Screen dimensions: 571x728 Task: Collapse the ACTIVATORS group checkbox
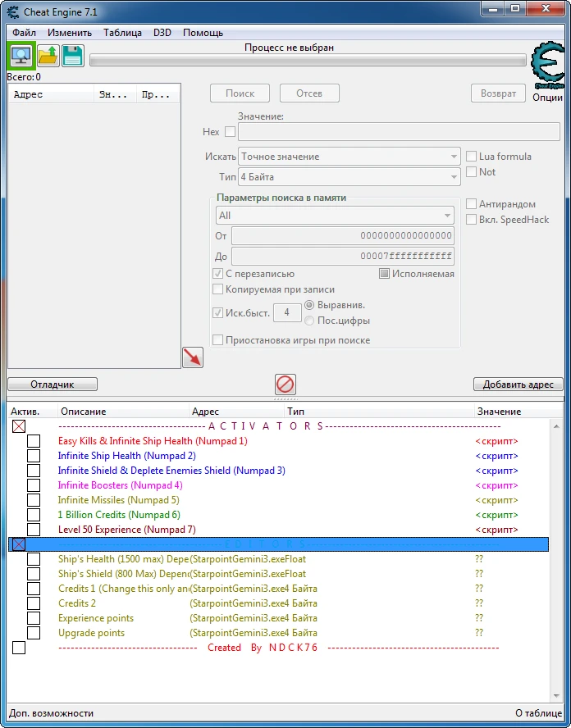pos(19,426)
